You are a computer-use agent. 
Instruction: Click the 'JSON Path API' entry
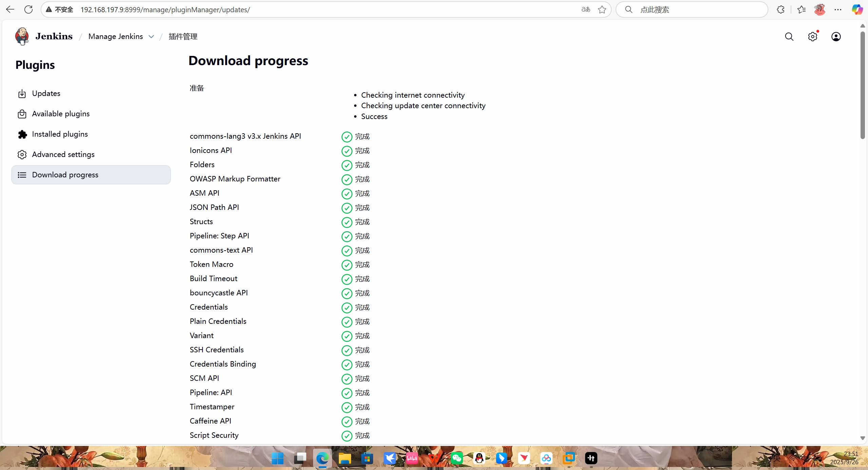tap(214, 207)
